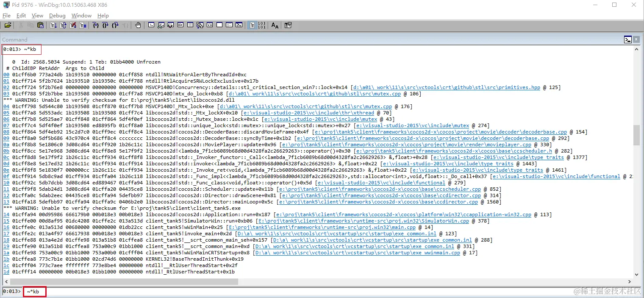Image resolution: width=644 pixels, height=298 pixels.
Task: Open the Memory window from toolbar
Action: tap(190, 25)
